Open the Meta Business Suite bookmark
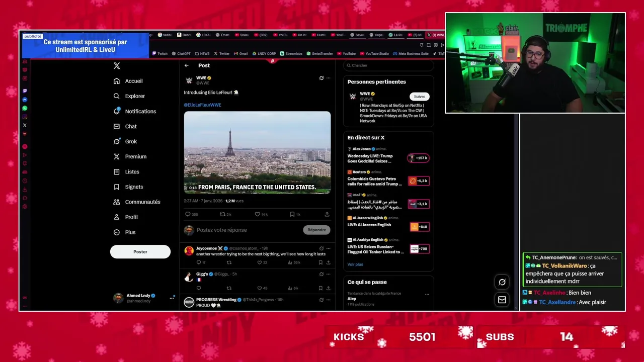Viewport: 644px width, 362px height. coord(411,54)
